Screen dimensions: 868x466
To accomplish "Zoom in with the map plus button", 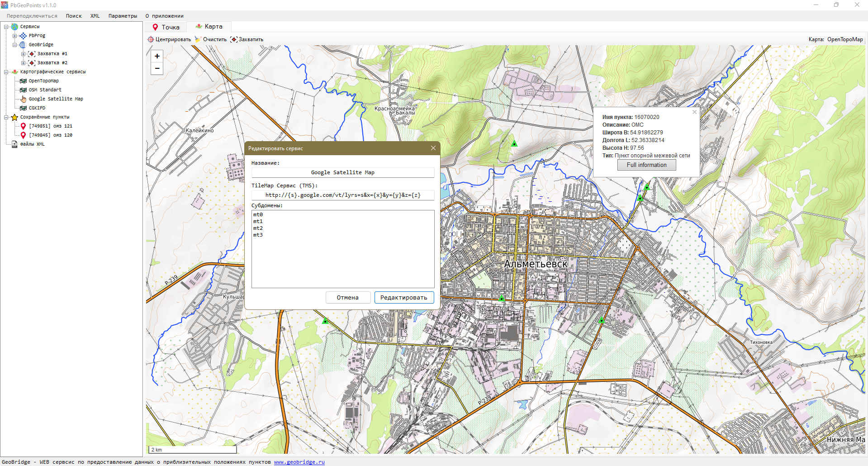I will coord(157,56).
